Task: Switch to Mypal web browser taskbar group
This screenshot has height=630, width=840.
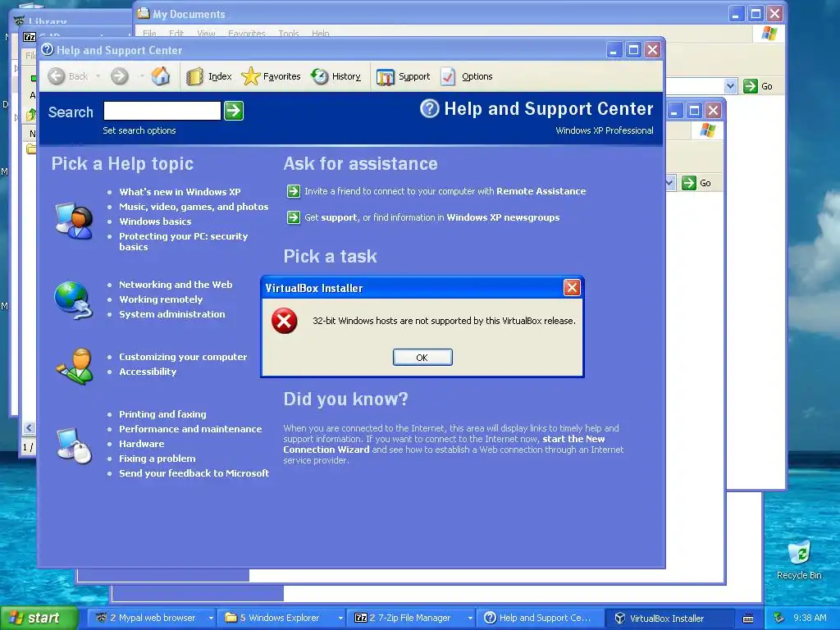Action: point(152,618)
